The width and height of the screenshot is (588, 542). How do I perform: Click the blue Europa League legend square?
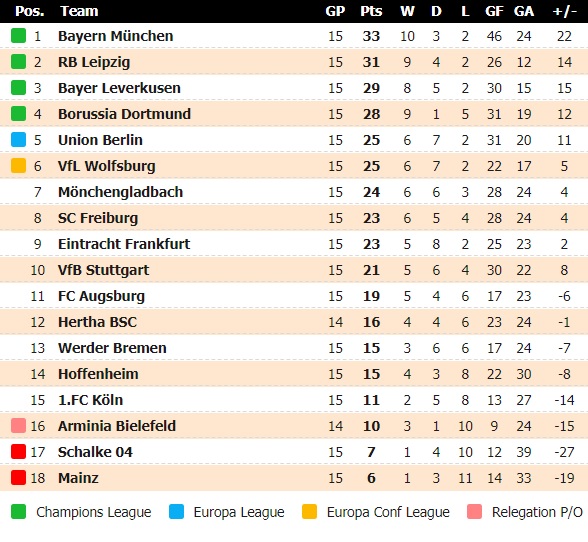[x=176, y=512]
